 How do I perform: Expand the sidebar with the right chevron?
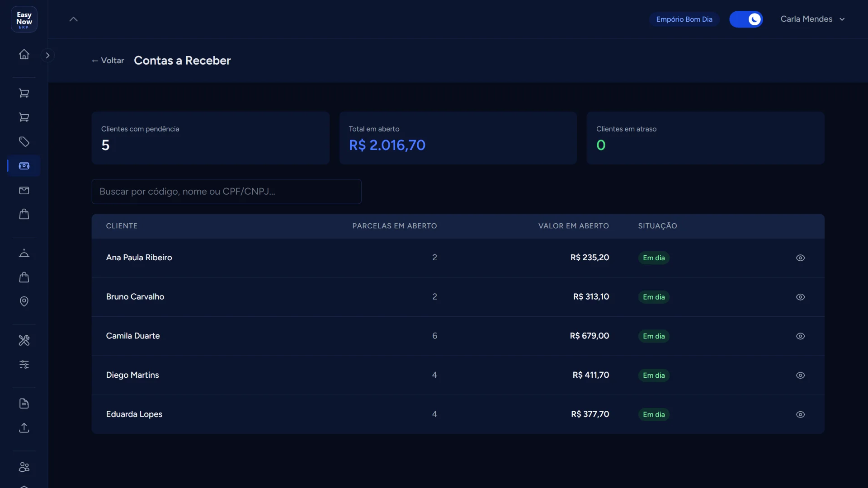[x=47, y=55]
